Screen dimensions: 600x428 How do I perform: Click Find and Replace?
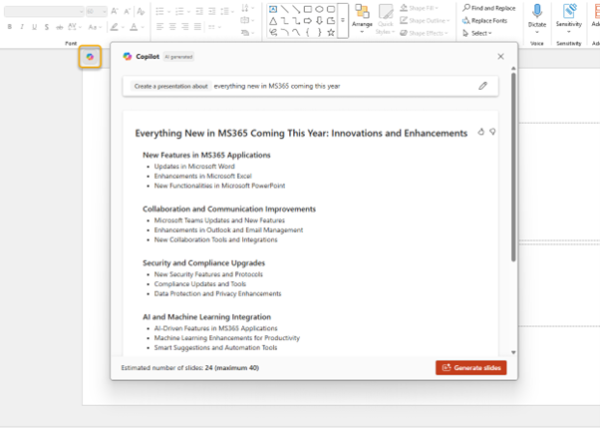(489, 8)
